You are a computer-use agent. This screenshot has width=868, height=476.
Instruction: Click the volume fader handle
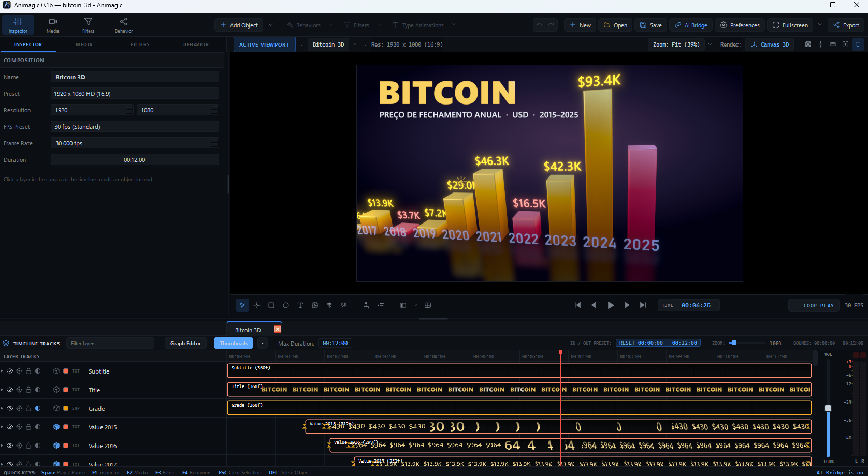coord(828,408)
